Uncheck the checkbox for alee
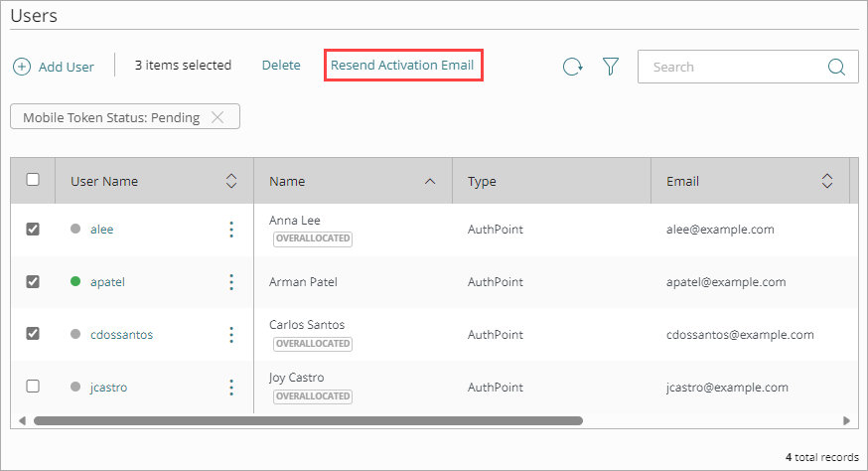 coord(33,230)
